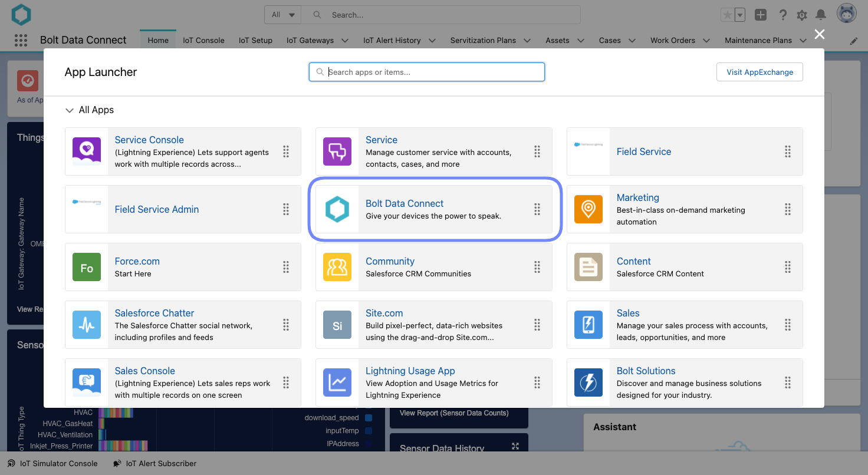Click drag handle on Marketing tile
868x475 pixels.
[x=788, y=209]
